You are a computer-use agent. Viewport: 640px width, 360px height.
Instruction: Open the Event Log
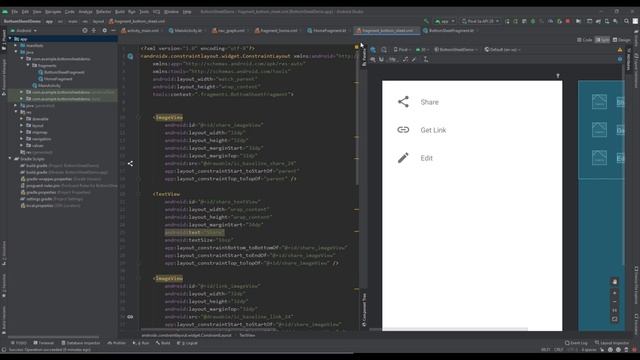576,343
